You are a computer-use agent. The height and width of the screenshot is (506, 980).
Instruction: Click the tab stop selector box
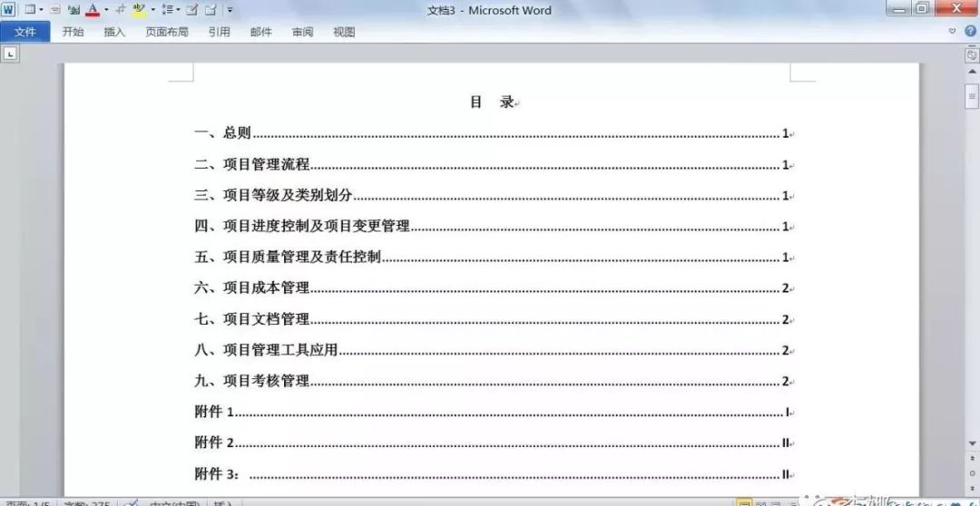coord(10,54)
